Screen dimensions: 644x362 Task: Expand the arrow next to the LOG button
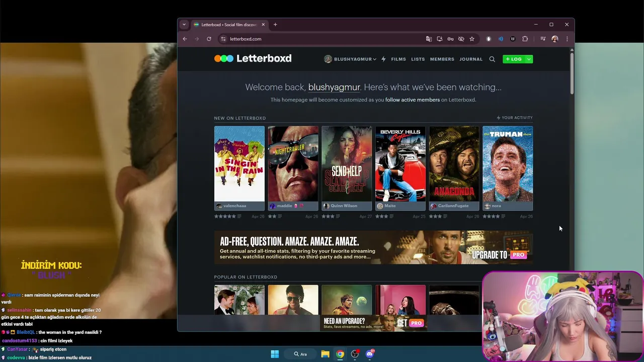click(x=529, y=59)
